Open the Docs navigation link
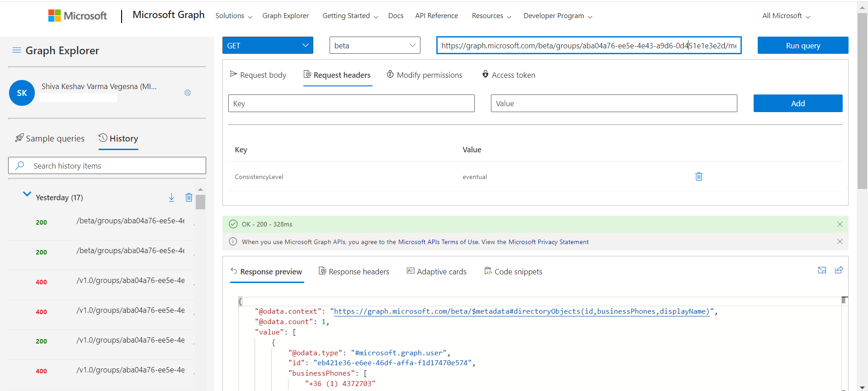This screenshot has height=391, width=868. pos(396,16)
